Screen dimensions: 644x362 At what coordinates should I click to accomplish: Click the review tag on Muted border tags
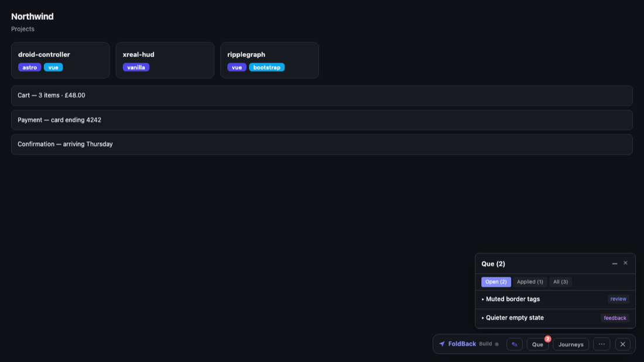618,299
